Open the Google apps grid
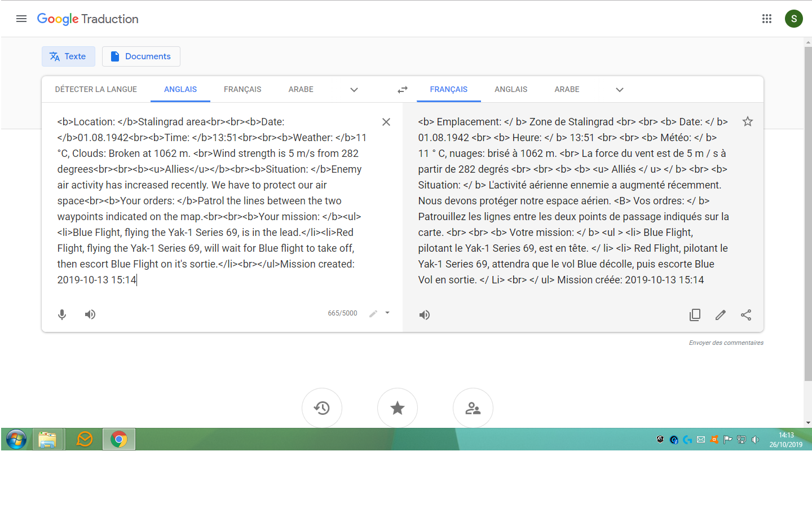This screenshot has width=812, height=508. 767,19
